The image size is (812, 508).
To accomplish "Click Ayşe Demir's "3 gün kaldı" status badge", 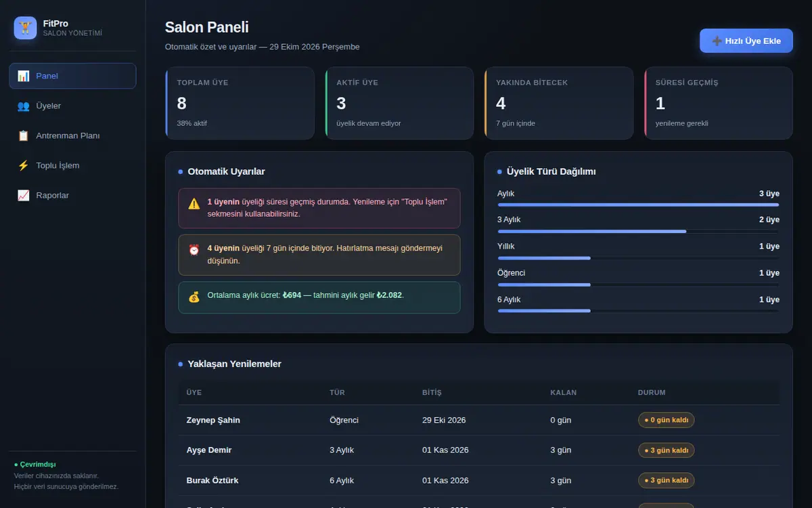I will 666,450.
